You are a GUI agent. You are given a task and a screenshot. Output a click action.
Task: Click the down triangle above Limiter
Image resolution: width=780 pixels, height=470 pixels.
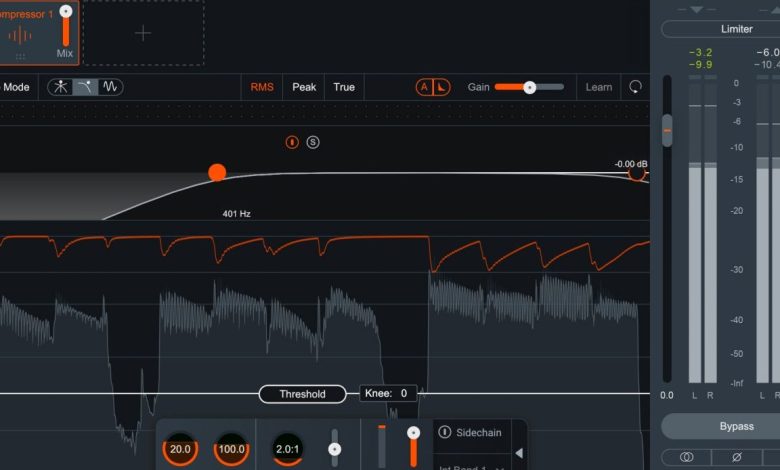(x=696, y=9)
